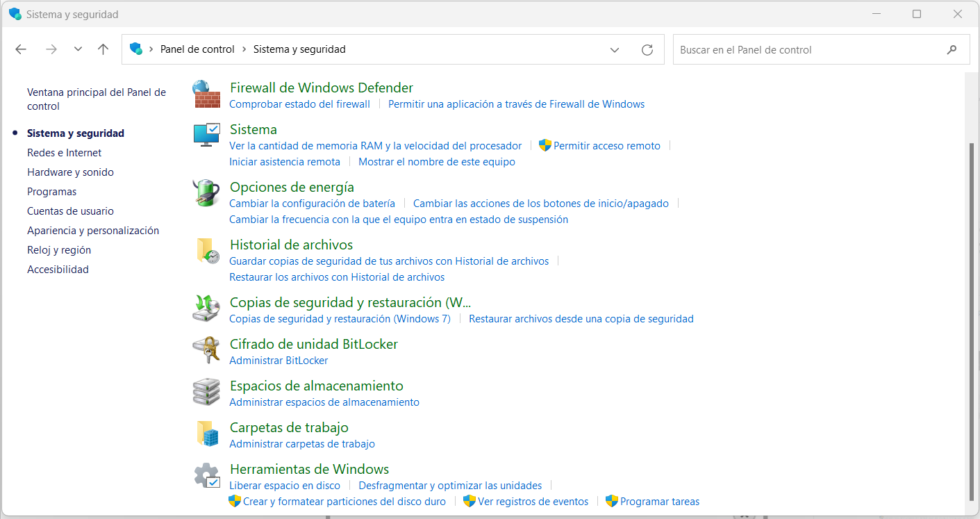Click Desfragmentar y optimizar las unidades
980x519 pixels.
point(450,485)
